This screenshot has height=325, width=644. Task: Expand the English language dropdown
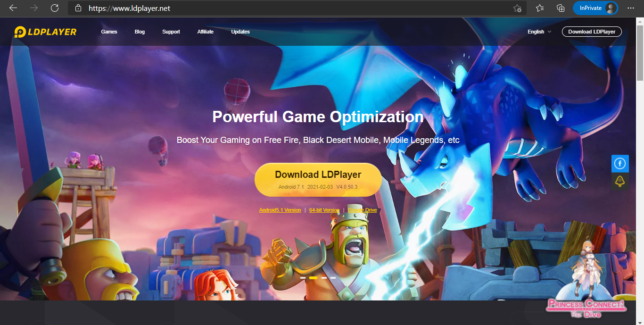[x=539, y=32]
